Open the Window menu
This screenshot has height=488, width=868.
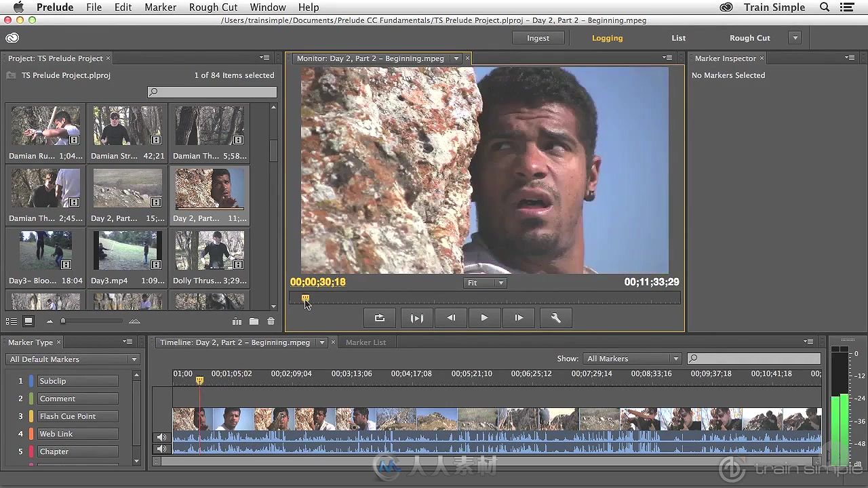[268, 7]
